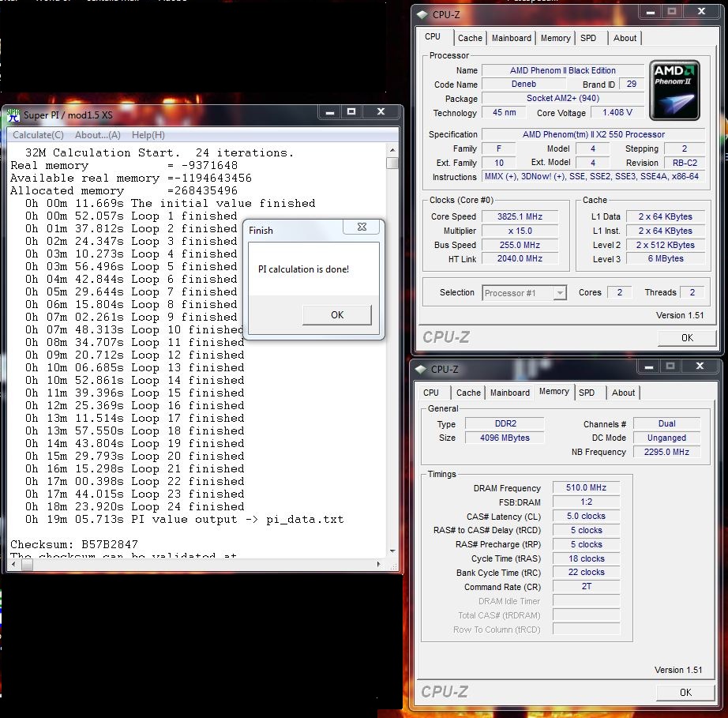The image size is (728, 718).
Task: Click the Super PI horizontal scrollbar left arrow
Action: click(13, 564)
